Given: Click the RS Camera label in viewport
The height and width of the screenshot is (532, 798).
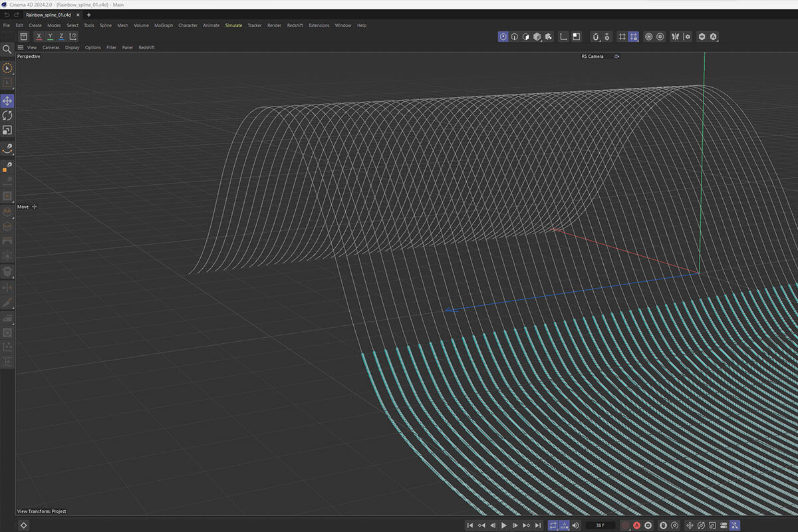Looking at the screenshot, I should (x=593, y=57).
